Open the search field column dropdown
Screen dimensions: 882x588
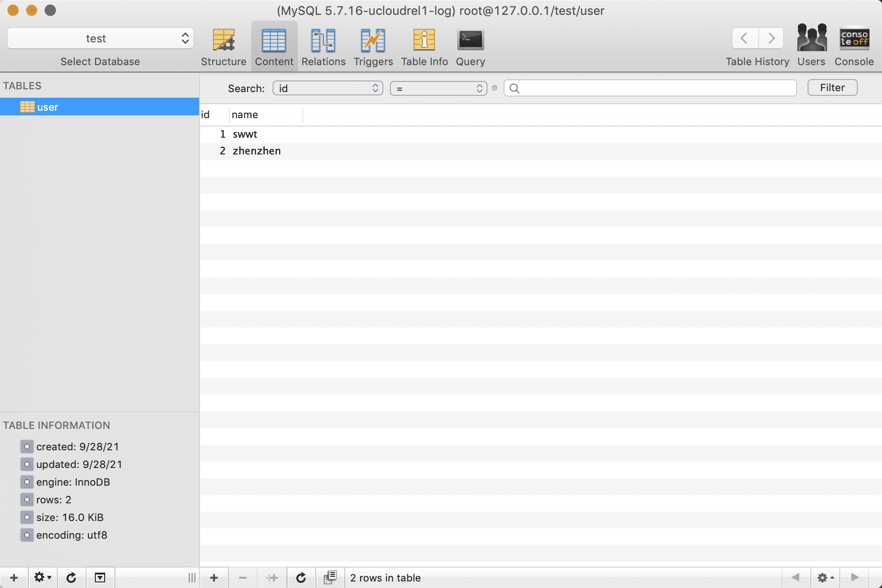pyautogui.click(x=328, y=88)
